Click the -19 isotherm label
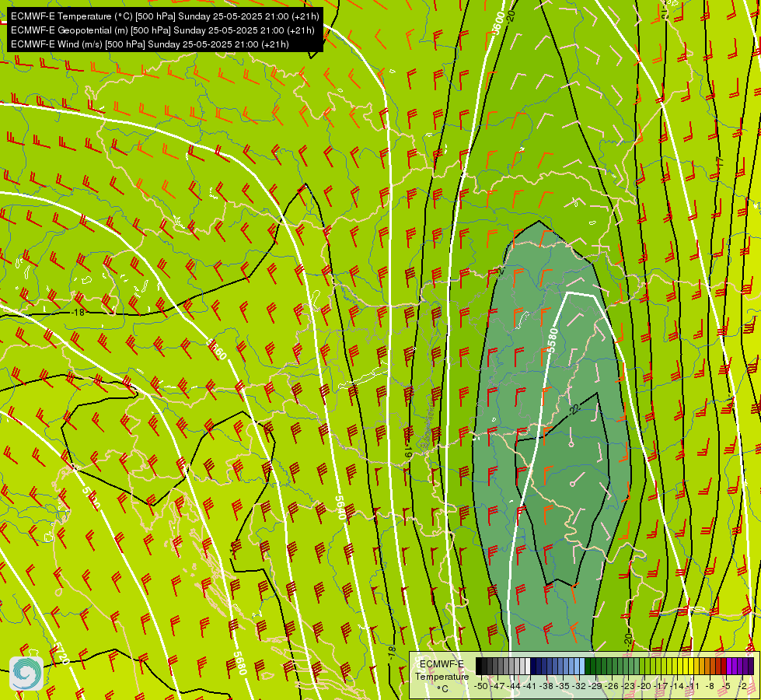This screenshot has height=700, width=761. [407, 452]
